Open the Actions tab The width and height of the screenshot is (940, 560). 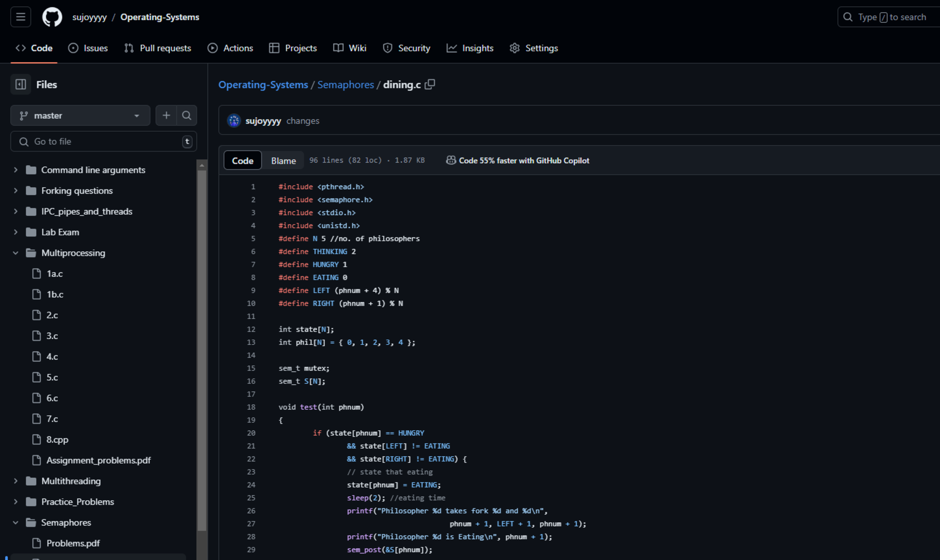230,48
